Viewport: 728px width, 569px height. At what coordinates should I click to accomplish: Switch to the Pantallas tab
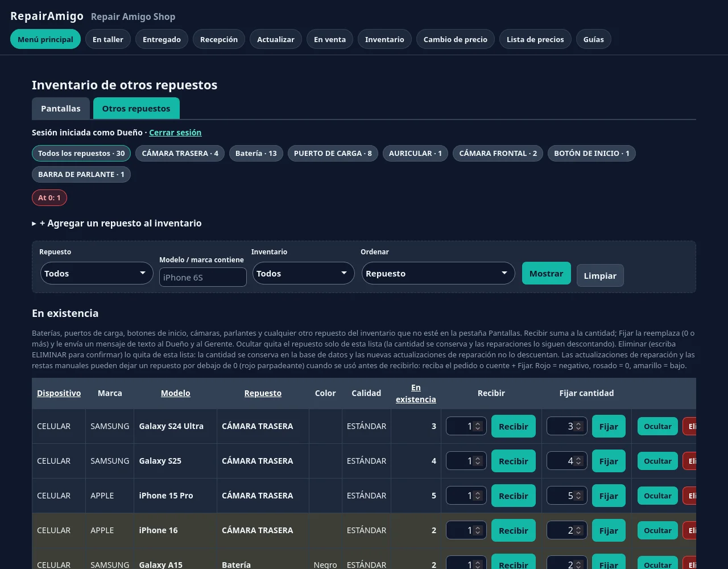[x=61, y=108]
